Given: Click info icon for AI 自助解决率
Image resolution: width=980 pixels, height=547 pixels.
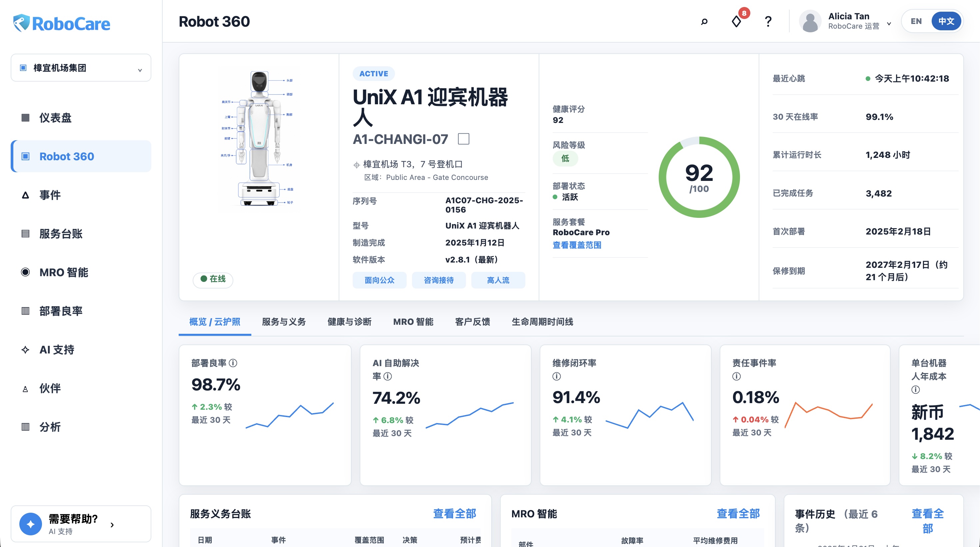Looking at the screenshot, I should coord(388,376).
